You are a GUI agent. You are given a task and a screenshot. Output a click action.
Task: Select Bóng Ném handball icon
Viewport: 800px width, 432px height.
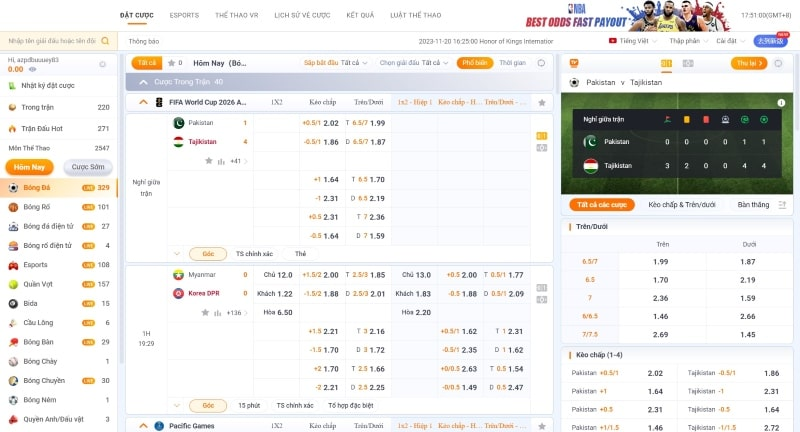[x=13, y=400]
